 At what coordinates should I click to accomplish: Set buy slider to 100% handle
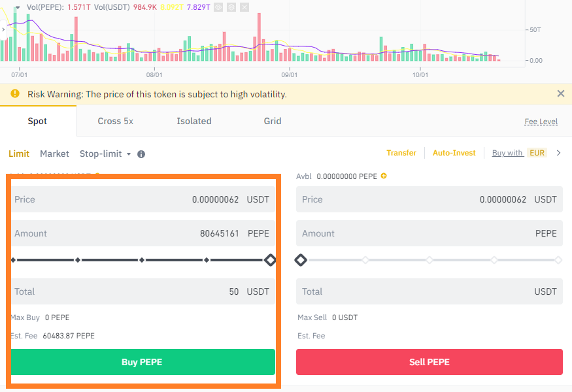(270, 260)
